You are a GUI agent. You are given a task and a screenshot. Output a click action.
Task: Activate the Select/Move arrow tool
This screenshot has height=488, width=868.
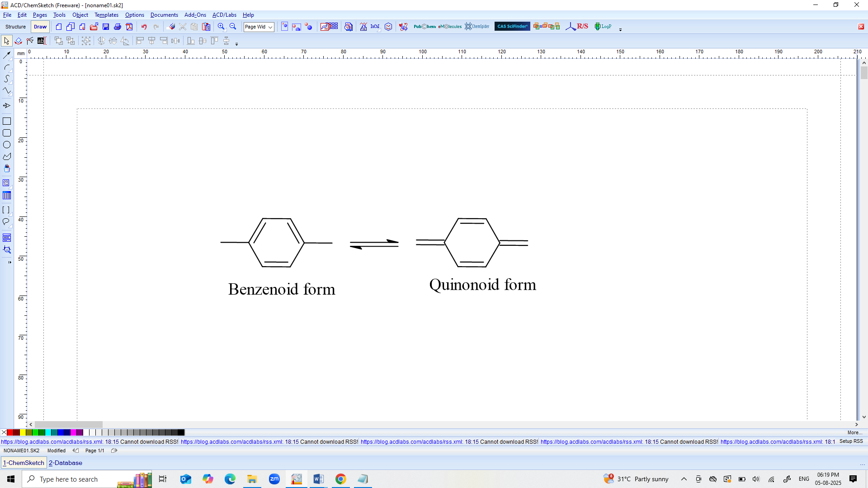[6, 41]
